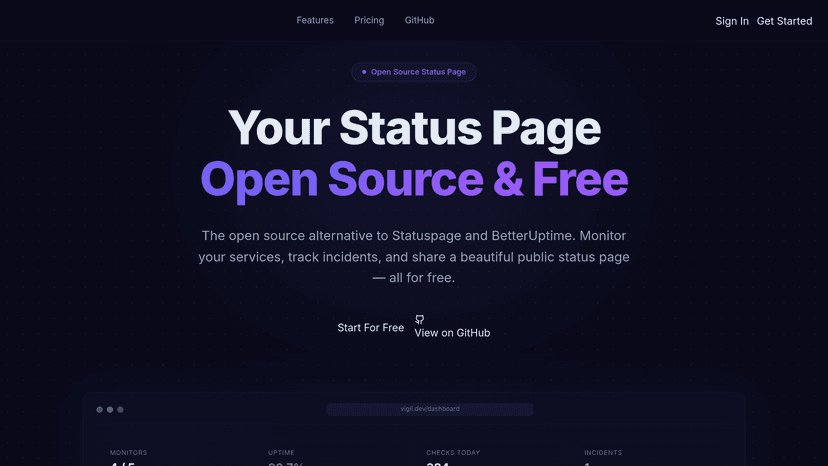
Task: Click the GitHub octocat icon above View on GitHub
Action: (x=419, y=319)
